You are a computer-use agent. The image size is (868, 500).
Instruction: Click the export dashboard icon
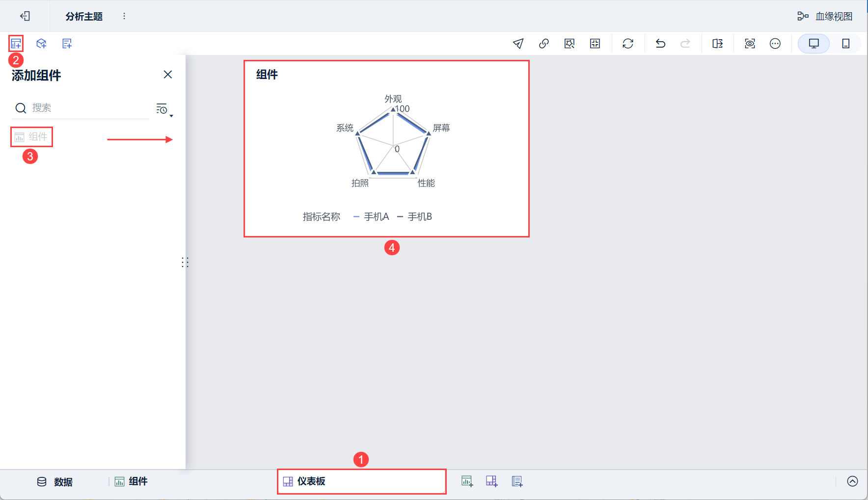717,44
